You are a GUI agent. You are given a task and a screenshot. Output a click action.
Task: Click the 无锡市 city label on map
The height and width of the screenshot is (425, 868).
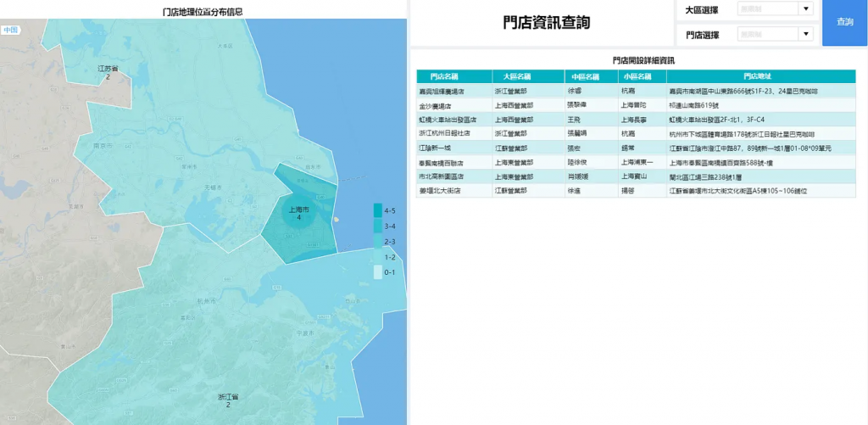[x=214, y=187]
